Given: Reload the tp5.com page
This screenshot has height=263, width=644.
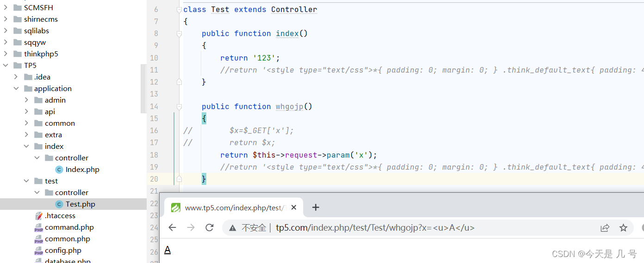Looking at the screenshot, I should click(x=210, y=227).
